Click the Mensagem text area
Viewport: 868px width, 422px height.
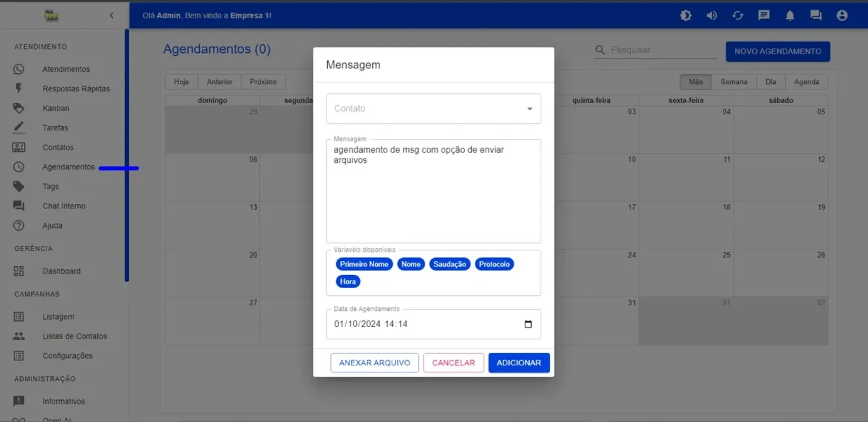(433, 191)
